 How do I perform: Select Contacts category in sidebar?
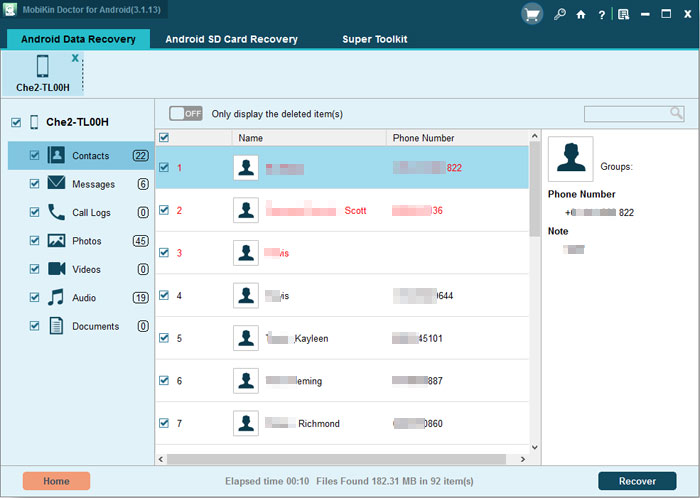pos(81,156)
